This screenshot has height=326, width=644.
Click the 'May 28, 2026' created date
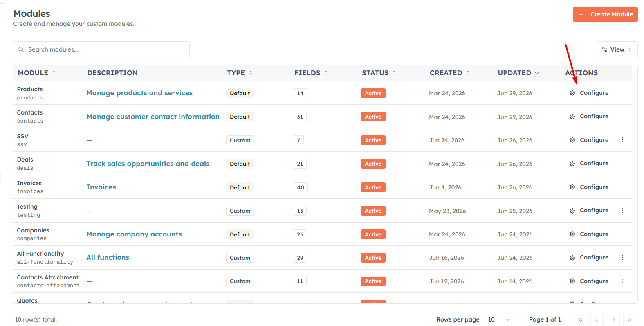447,211
